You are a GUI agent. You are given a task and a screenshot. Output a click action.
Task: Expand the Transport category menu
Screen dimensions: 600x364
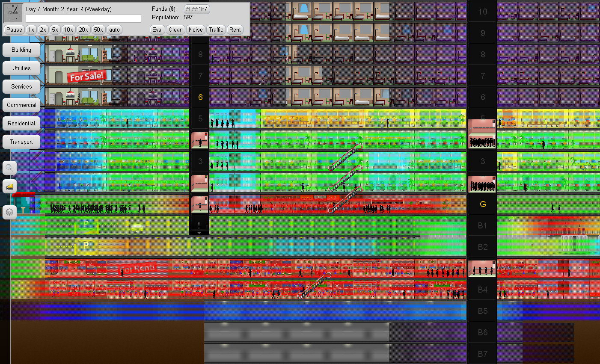[x=21, y=142]
